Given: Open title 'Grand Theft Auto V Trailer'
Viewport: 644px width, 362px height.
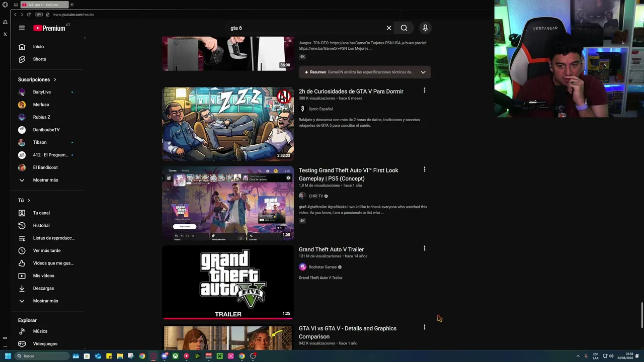Looking at the screenshot, I should [x=331, y=249].
